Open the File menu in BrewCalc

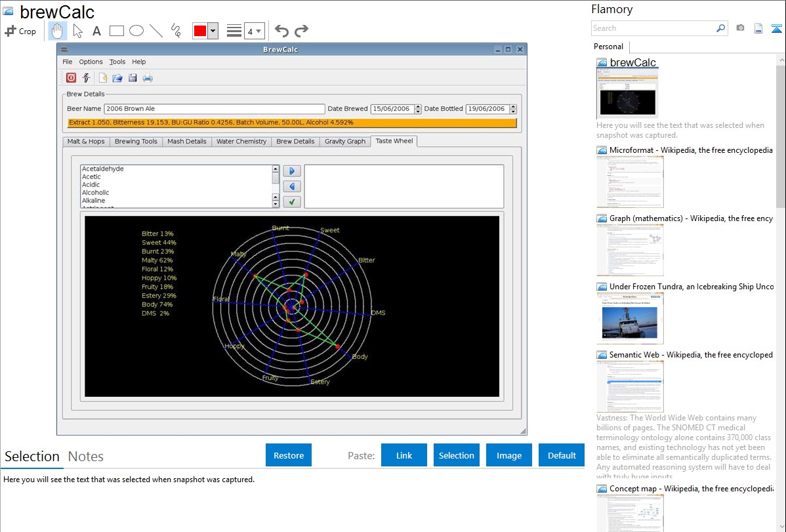[x=67, y=62]
